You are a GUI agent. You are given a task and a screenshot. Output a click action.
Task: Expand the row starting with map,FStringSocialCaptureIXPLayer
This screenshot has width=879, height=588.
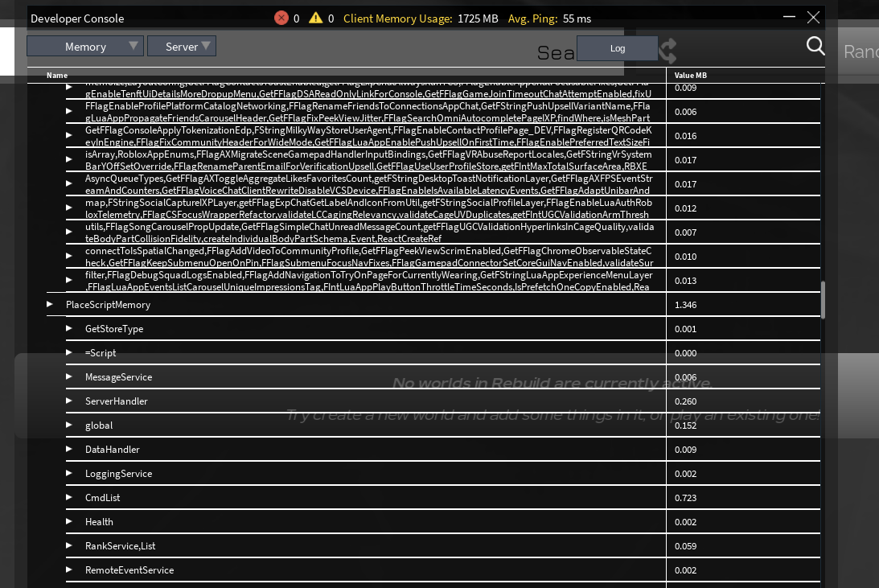pyautogui.click(x=69, y=208)
